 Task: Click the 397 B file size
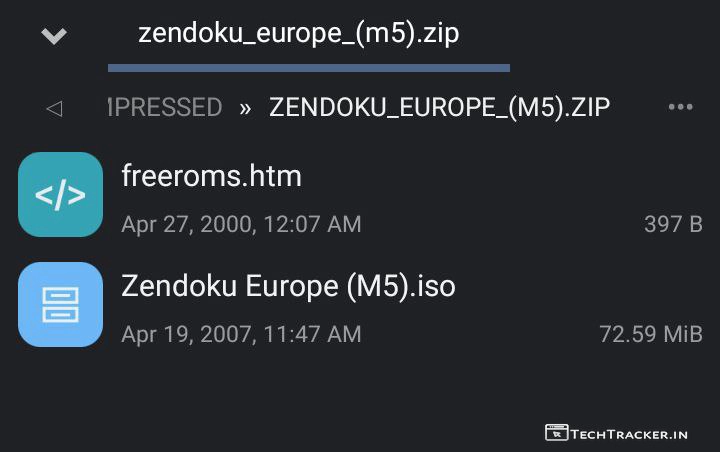(673, 224)
